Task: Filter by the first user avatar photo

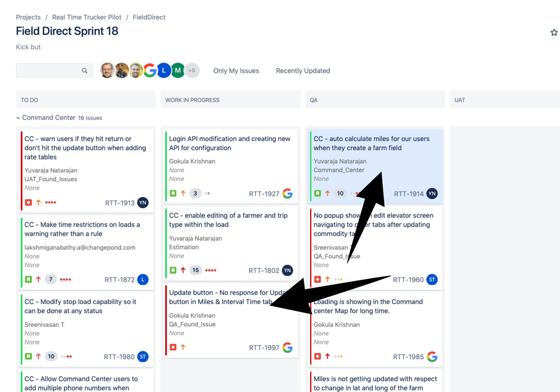Action: [x=107, y=70]
